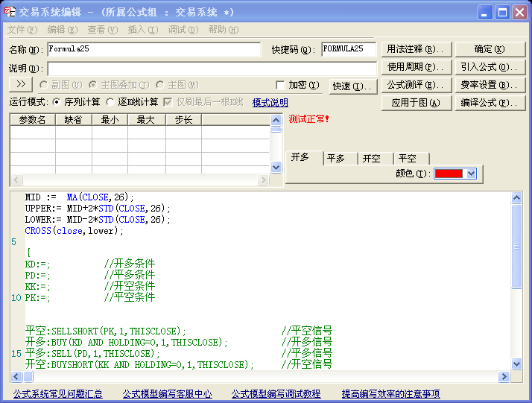Viewport: 532px width, 403px height.
Task: Click the 参数名 column header
Action: pos(33,120)
